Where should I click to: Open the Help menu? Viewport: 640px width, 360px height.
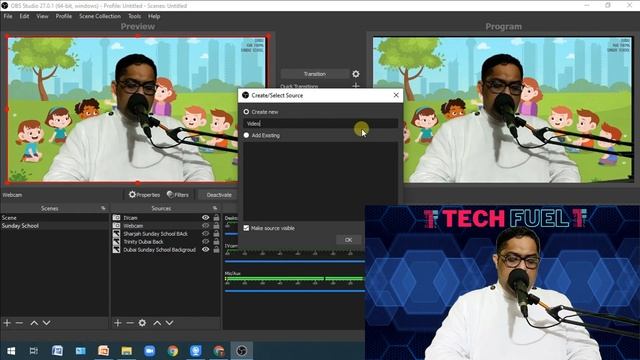[154, 16]
